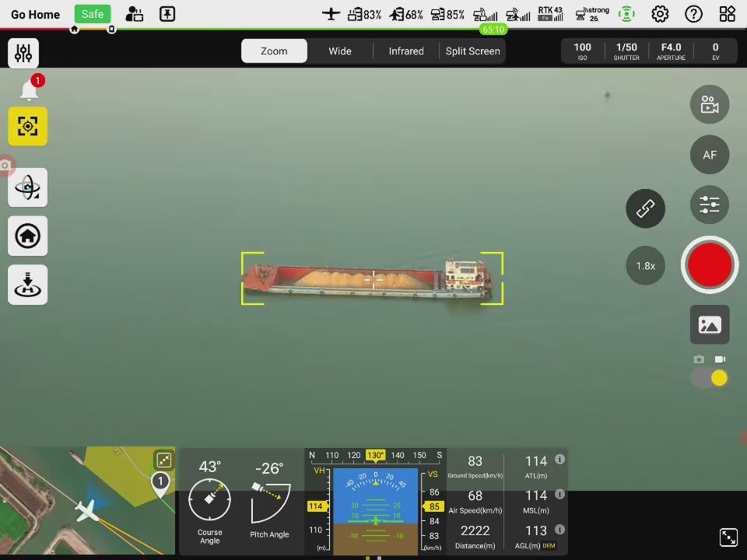Open the gallery image icon

pos(710,324)
